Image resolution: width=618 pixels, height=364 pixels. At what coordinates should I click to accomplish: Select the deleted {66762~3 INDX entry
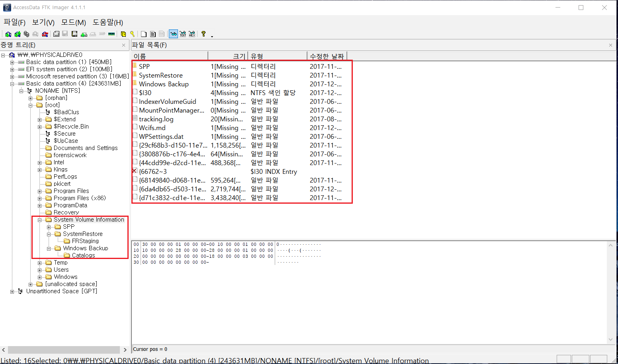click(153, 171)
